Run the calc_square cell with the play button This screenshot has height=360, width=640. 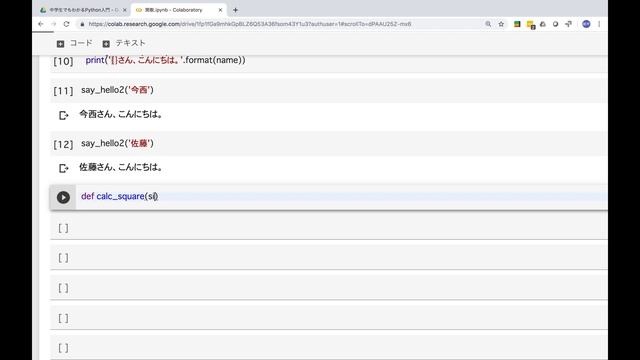(63, 198)
